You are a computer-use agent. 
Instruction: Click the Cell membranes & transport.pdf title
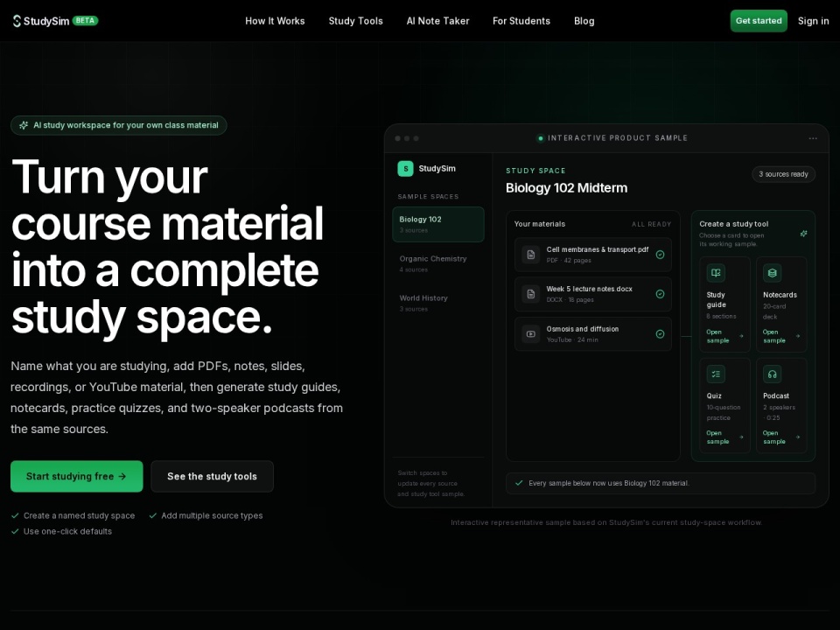pyautogui.click(x=598, y=249)
